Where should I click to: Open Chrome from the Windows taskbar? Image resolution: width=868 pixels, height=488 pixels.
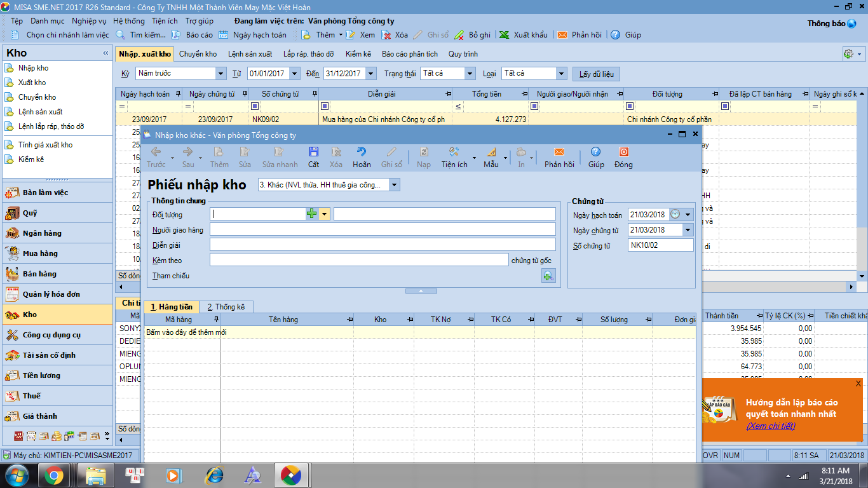[x=53, y=475]
